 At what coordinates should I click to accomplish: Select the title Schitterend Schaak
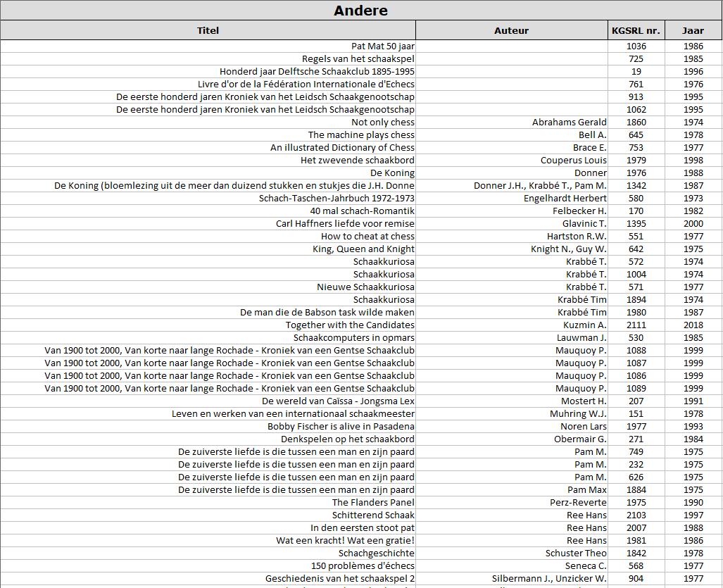(x=373, y=515)
